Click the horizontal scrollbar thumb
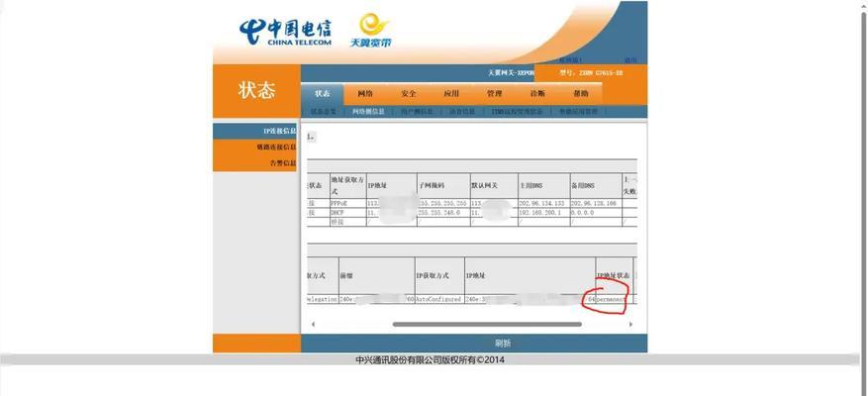868x396 pixels. 487,324
